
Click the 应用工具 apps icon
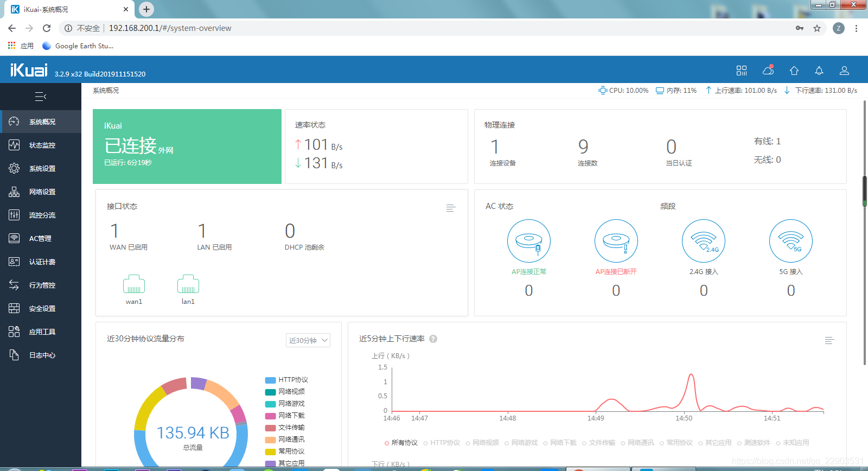tap(14, 332)
